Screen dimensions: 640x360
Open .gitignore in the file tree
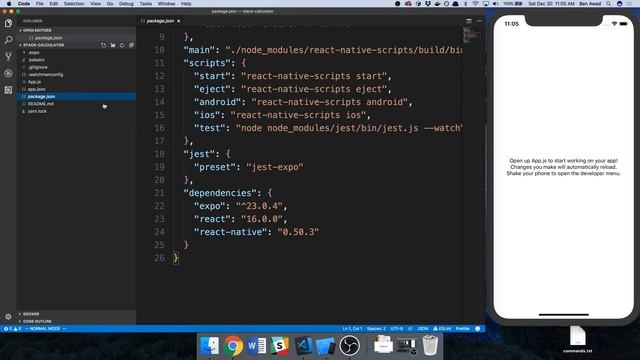pos(38,67)
